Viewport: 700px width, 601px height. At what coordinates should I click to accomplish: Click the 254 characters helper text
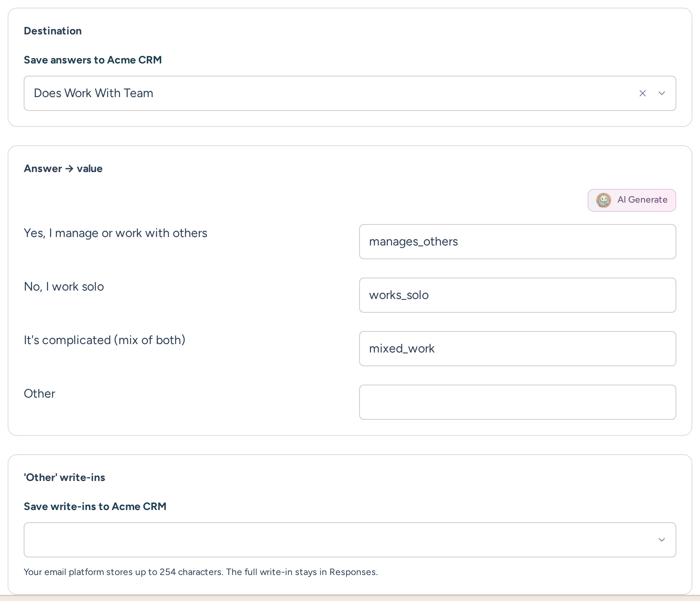click(x=201, y=572)
